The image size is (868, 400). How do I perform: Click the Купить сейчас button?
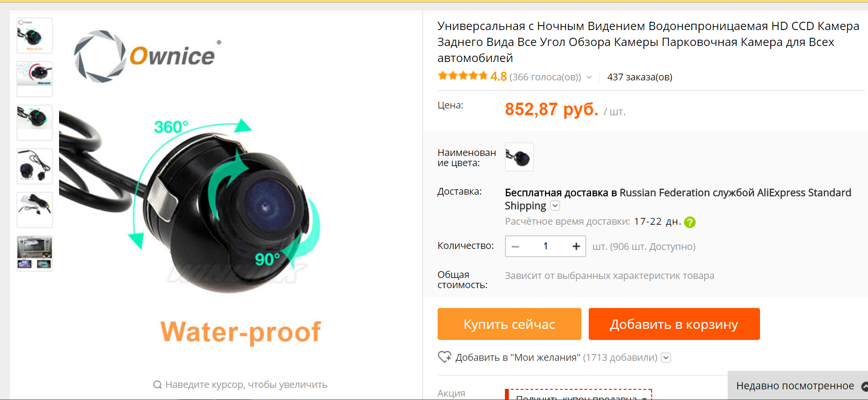point(509,324)
